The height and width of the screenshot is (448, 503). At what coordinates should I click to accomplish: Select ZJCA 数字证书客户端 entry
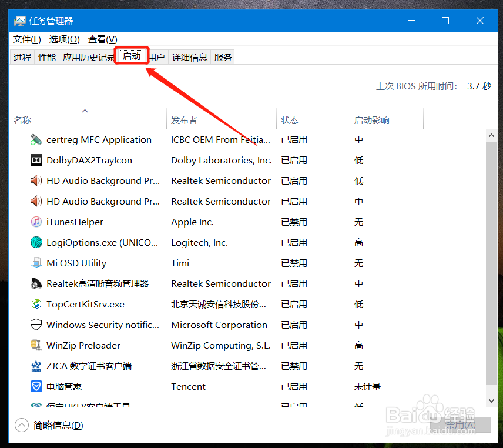pos(89,366)
